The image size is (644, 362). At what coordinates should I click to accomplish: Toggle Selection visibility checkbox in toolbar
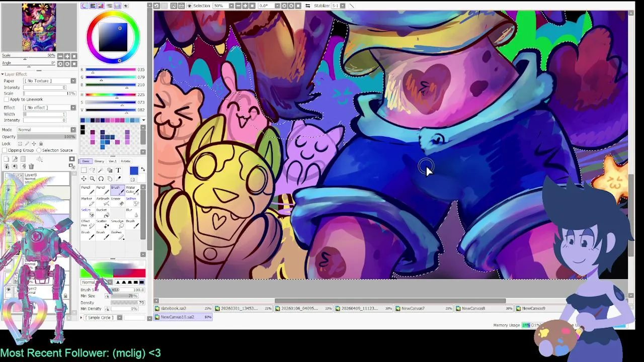point(190,6)
